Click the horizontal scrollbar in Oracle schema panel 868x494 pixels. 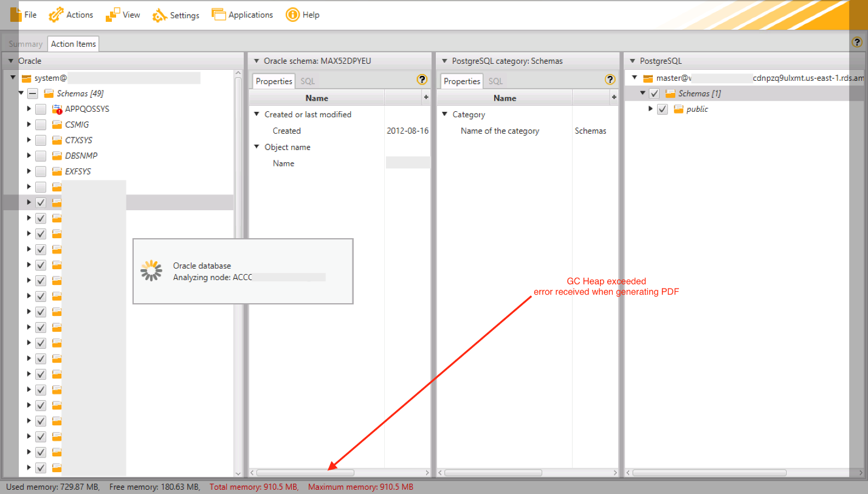[306, 472]
